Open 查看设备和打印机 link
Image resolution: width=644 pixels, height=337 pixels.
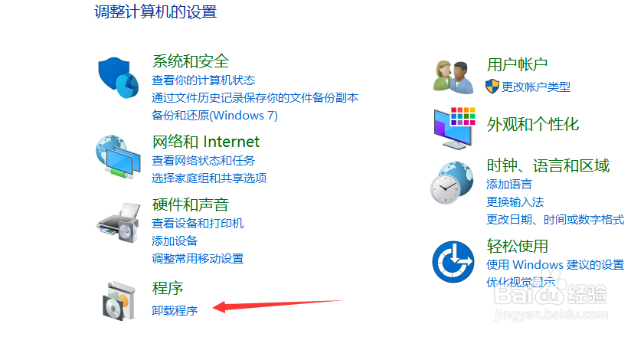click(x=198, y=223)
